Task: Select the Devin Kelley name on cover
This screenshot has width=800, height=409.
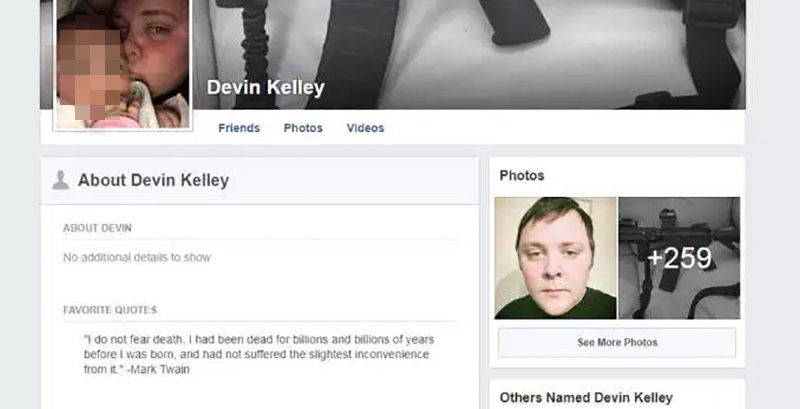Action: click(x=265, y=88)
